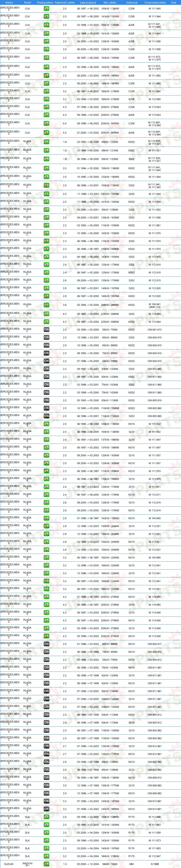Click the '162kW / 220KM' power cell
This screenshot has height=868, width=181.
[110, 558]
